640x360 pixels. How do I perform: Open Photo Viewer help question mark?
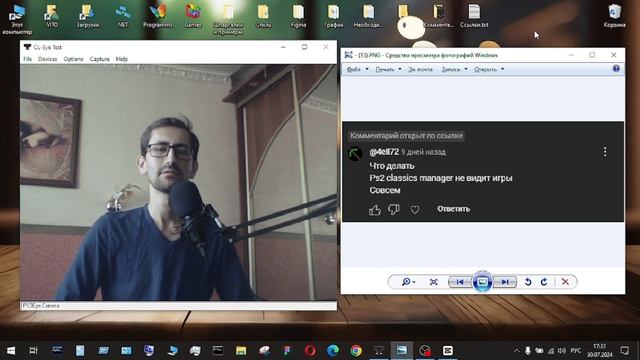click(x=616, y=69)
